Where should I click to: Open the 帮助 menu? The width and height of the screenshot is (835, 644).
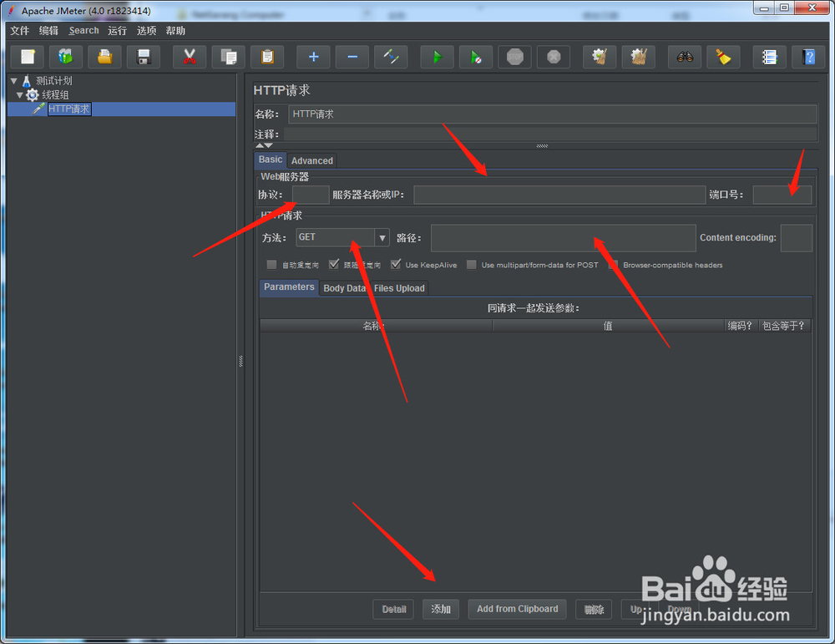[x=175, y=31]
